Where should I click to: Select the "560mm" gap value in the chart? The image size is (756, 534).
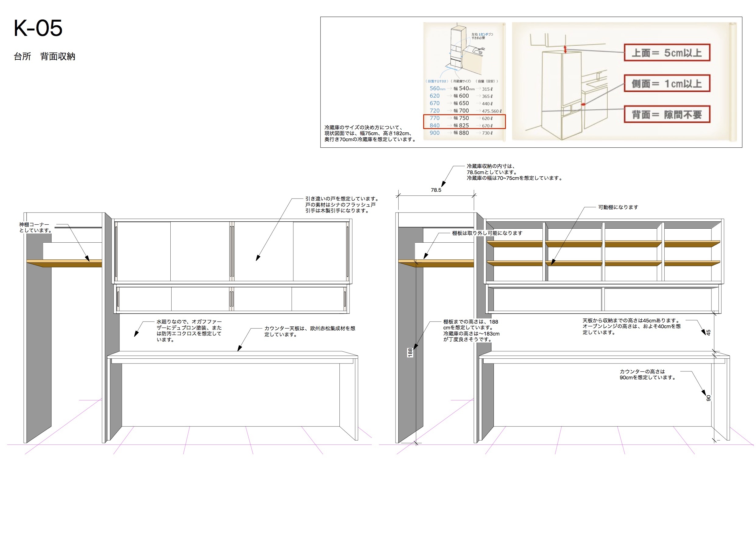pyautogui.click(x=437, y=89)
